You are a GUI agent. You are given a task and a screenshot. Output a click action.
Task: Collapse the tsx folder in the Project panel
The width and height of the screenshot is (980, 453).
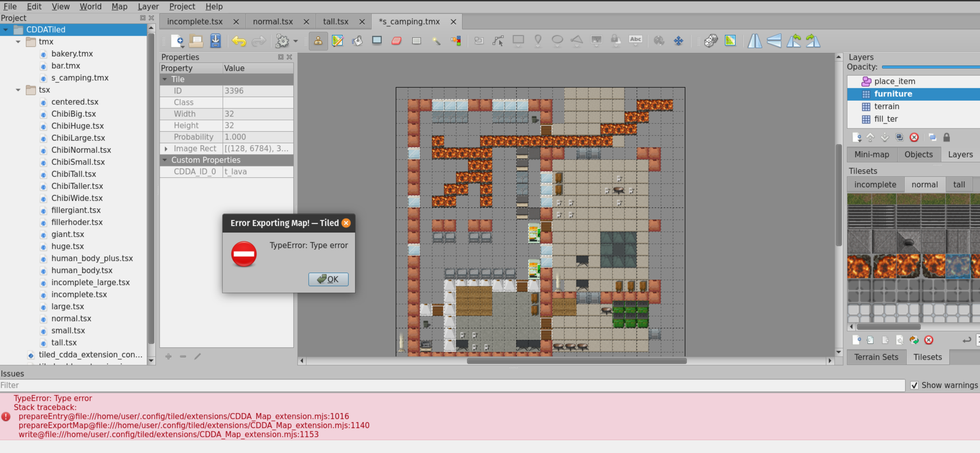(18, 90)
